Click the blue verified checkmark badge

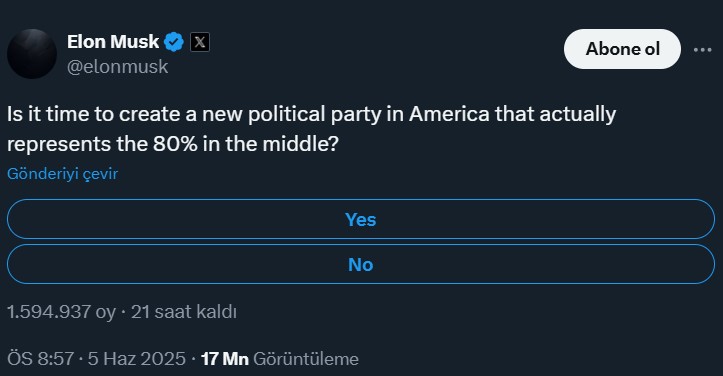click(x=174, y=42)
